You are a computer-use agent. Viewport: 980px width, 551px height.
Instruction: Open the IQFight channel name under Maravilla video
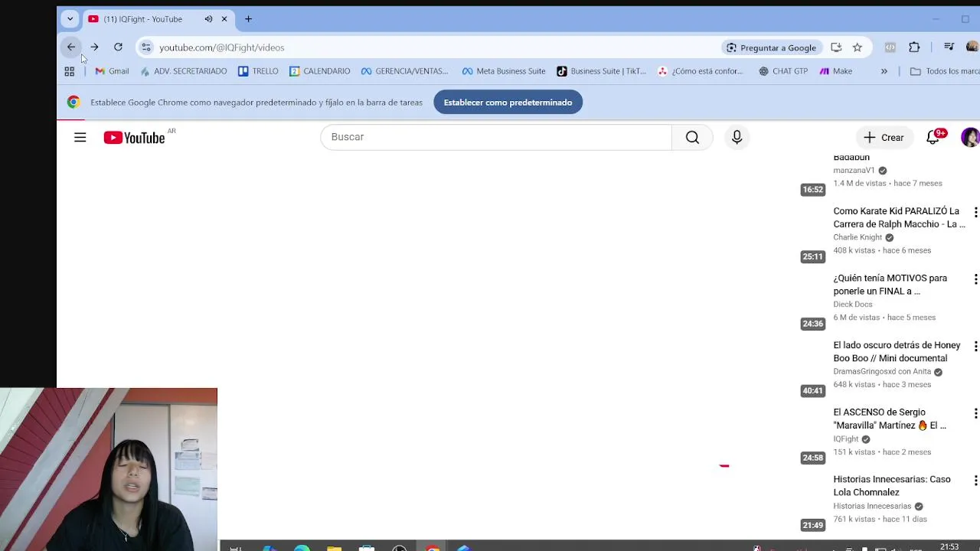(x=846, y=439)
